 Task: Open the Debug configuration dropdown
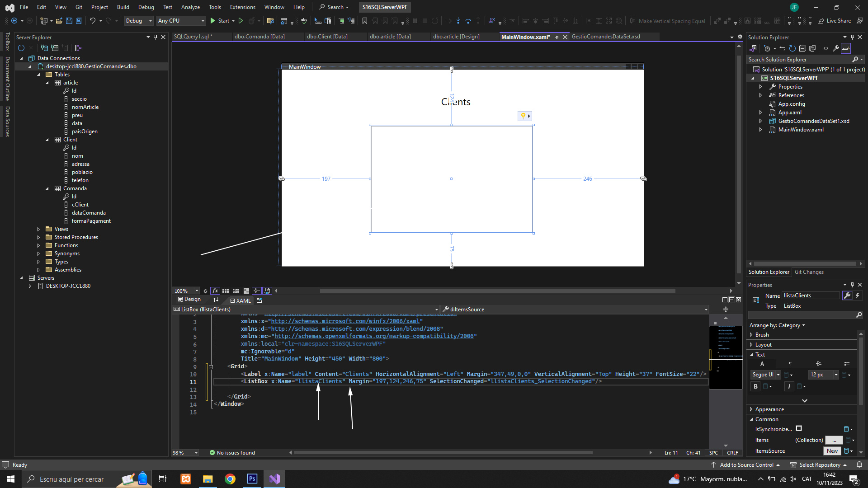[139, 21]
